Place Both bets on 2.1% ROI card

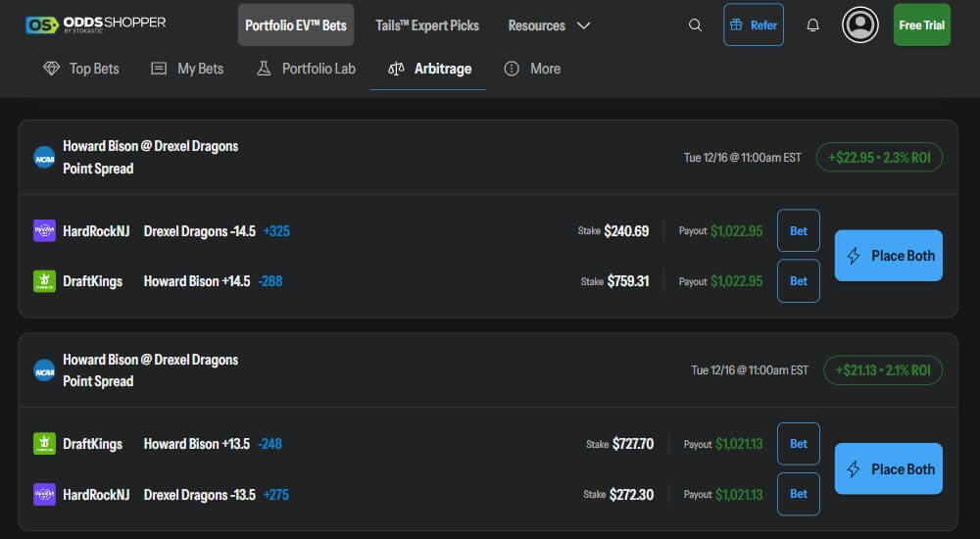(889, 469)
